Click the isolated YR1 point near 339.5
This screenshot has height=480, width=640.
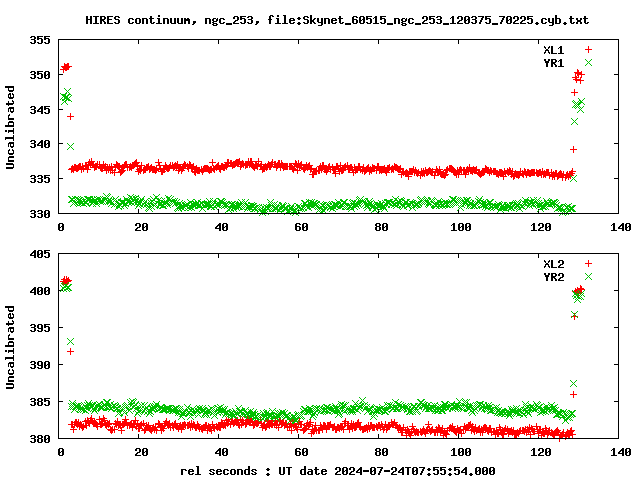(x=70, y=147)
